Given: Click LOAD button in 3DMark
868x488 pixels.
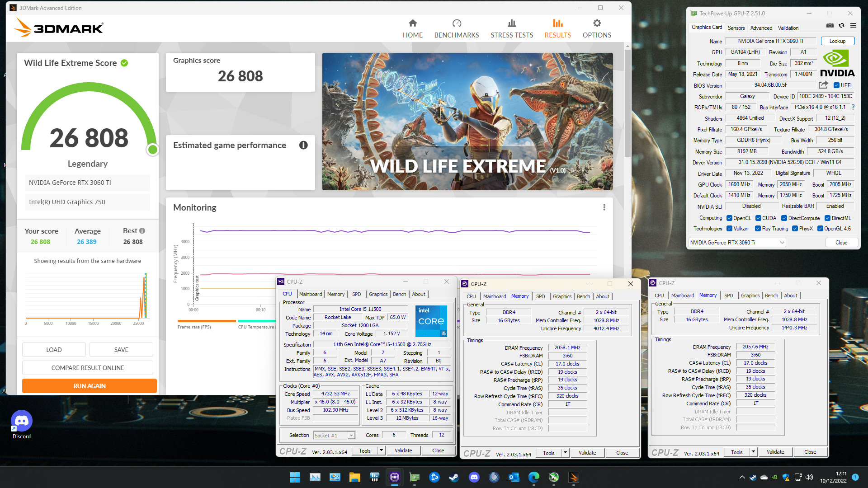Looking at the screenshot, I should tap(54, 350).
